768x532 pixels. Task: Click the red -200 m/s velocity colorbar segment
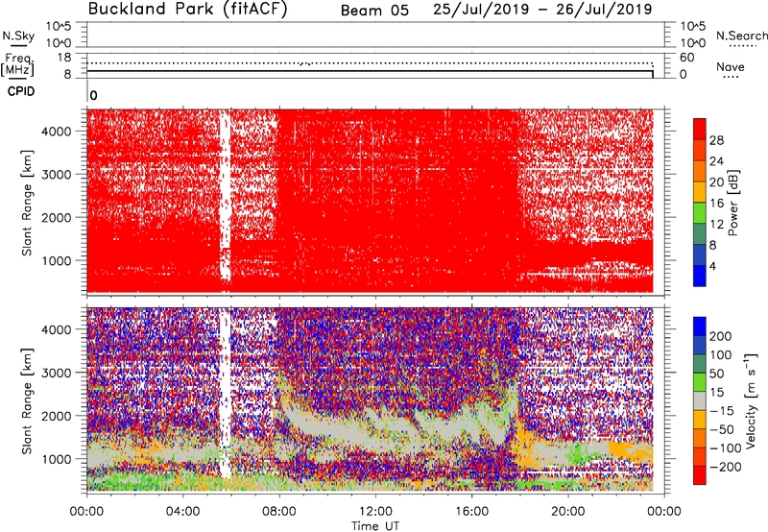click(x=700, y=475)
